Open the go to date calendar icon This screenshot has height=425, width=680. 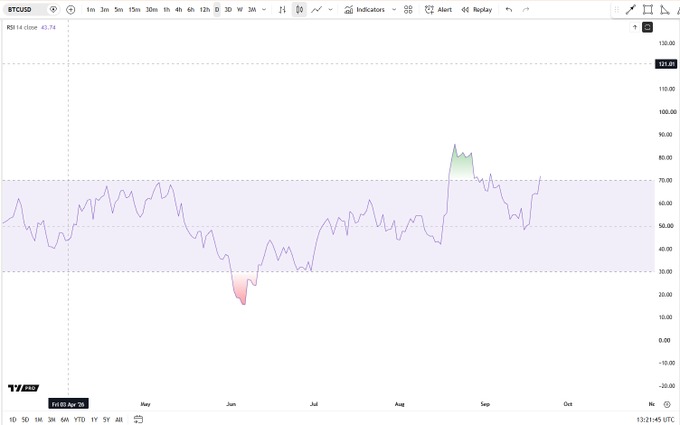(138, 419)
